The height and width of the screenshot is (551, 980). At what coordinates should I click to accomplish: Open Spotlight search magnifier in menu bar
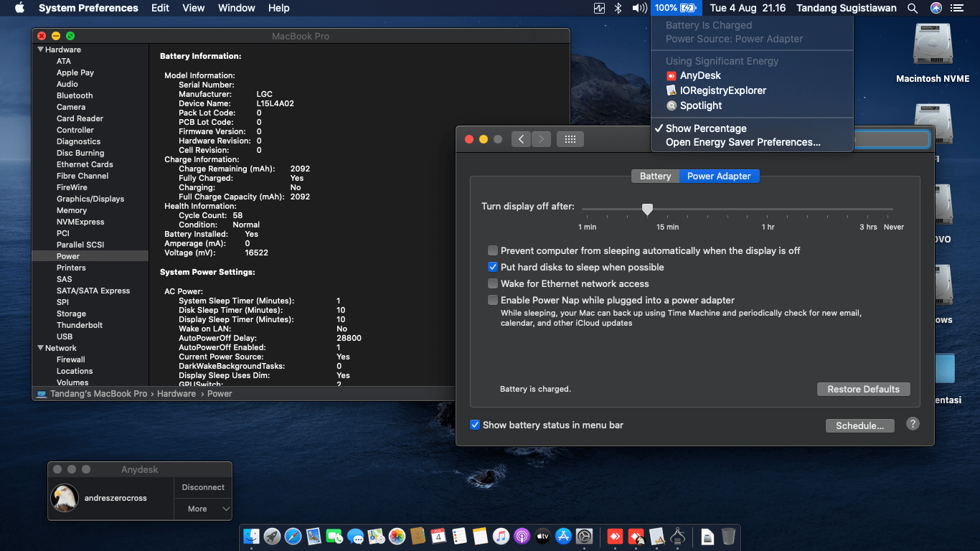(913, 8)
